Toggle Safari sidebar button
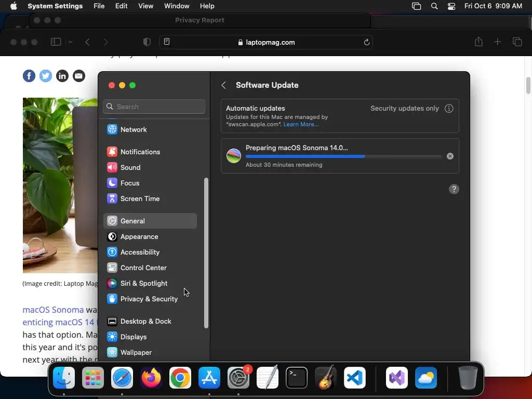Image resolution: width=532 pixels, height=399 pixels. [x=56, y=42]
